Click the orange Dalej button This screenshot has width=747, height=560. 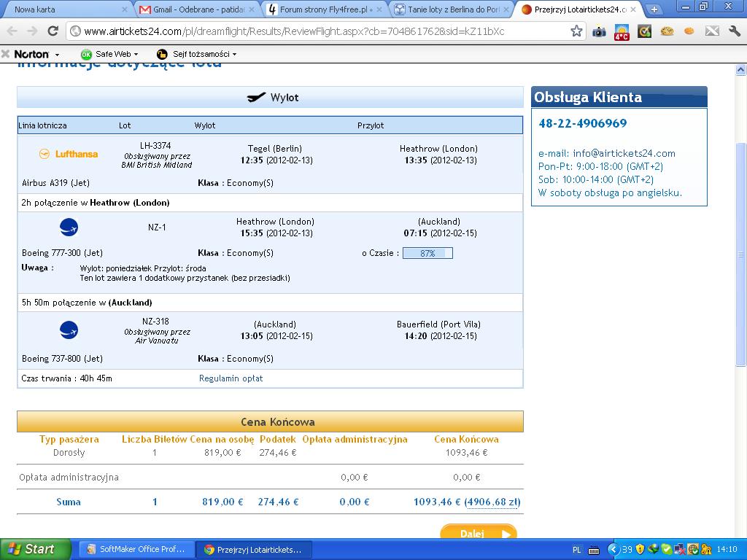coord(479,532)
